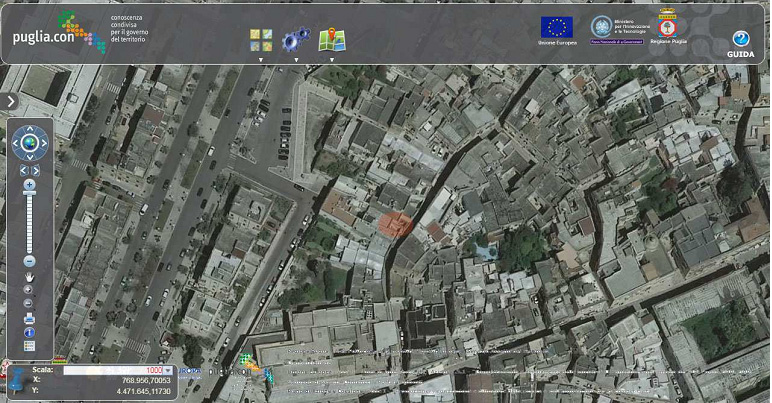This screenshot has width=772, height=403.
Task: Go to previous map extent arrow
Action: point(24,170)
